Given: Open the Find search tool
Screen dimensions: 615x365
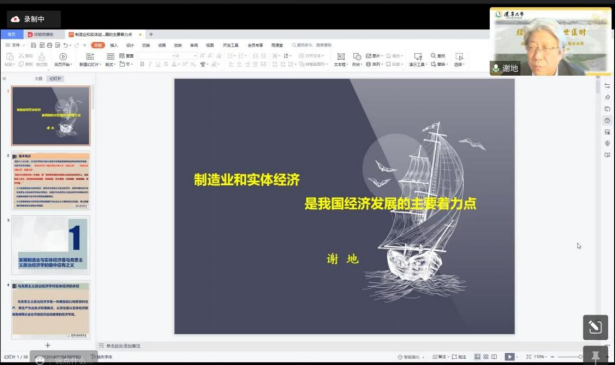Looking at the screenshot, I should pyautogui.click(x=438, y=56).
